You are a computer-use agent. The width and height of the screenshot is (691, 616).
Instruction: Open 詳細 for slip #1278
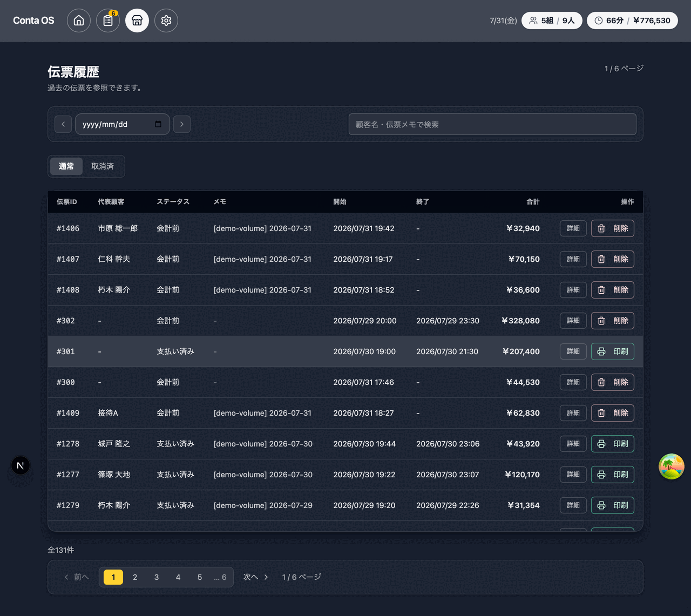pyautogui.click(x=573, y=444)
